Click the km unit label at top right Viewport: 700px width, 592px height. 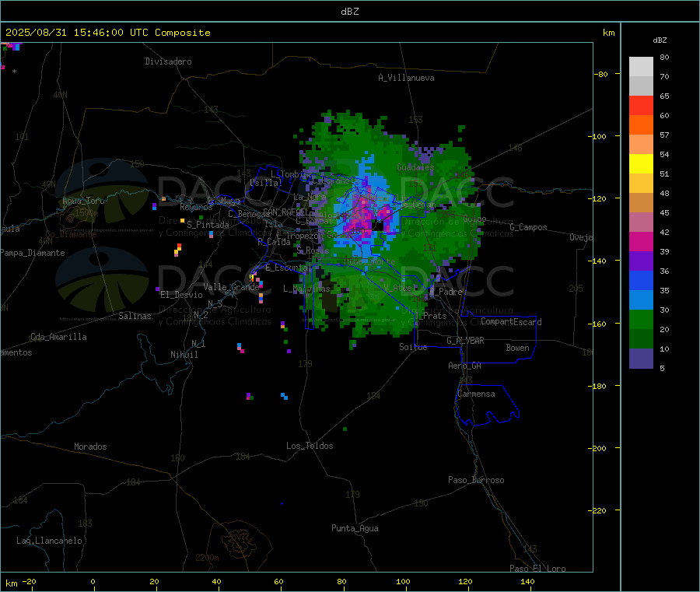pyautogui.click(x=609, y=33)
